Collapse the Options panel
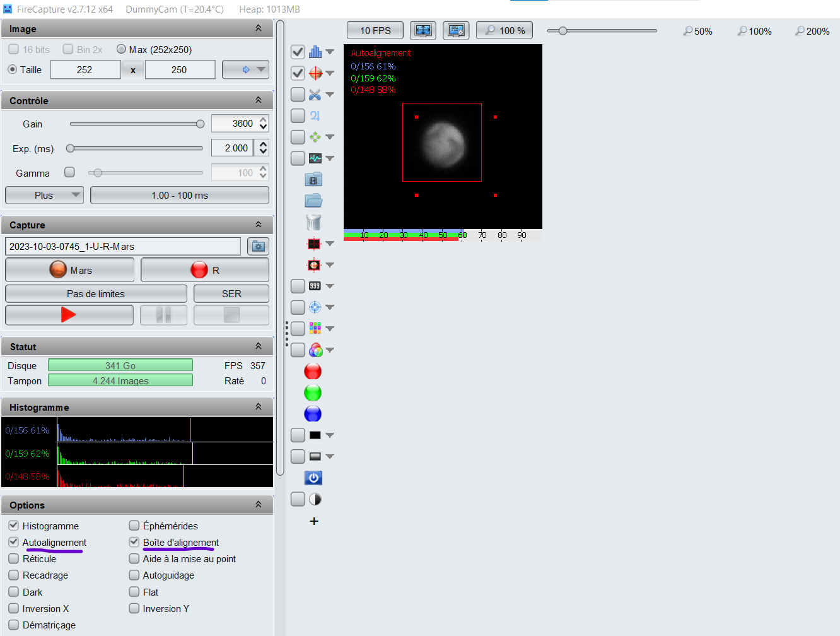Viewport: 840px width, 636px height. [x=259, y=505]
